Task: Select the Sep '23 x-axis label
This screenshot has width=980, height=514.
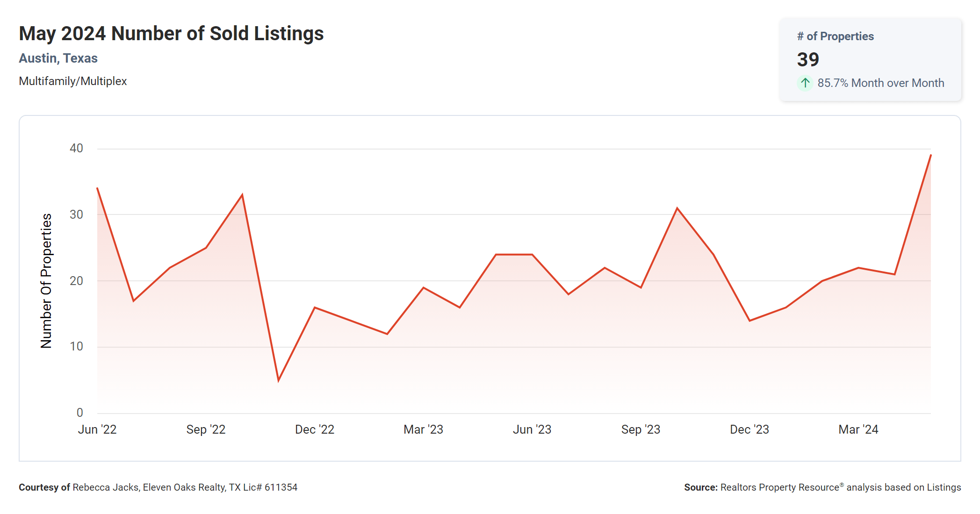Action: 641,429
